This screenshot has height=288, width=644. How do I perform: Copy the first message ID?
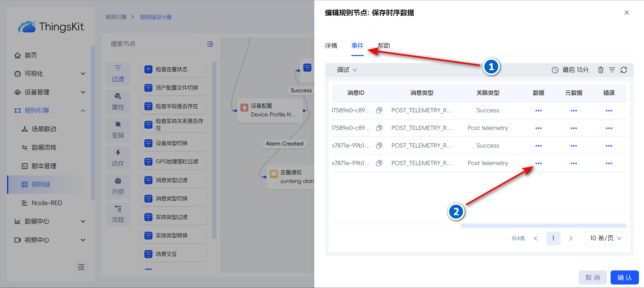point(379,110)
